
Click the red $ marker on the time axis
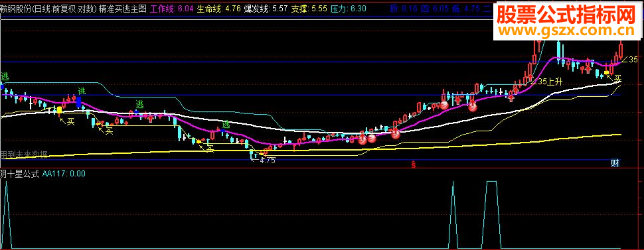click(414, 164)
